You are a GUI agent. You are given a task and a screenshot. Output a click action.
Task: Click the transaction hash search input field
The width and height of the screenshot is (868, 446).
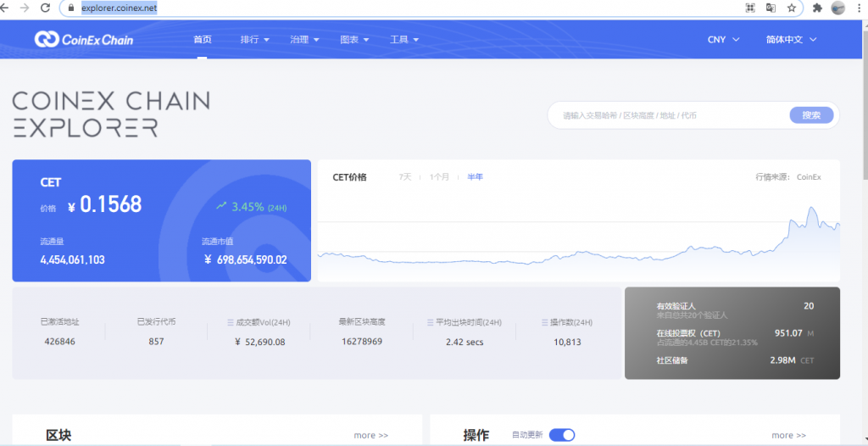[670, 115]
